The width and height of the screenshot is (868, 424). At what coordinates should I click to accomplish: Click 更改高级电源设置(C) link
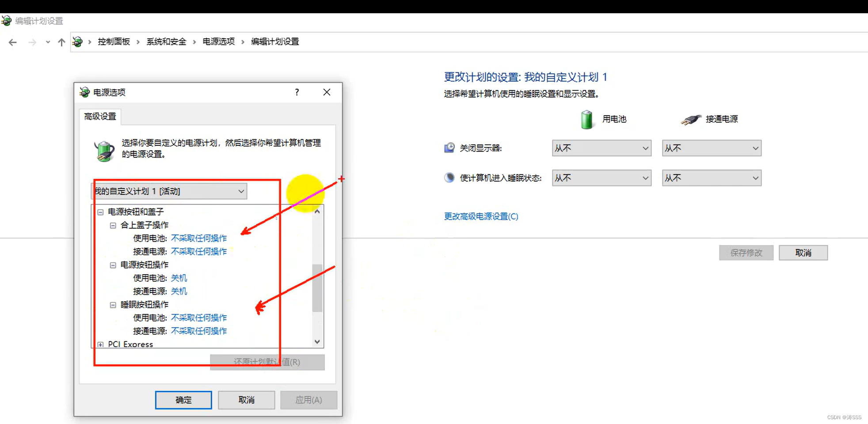click(481, 216)
